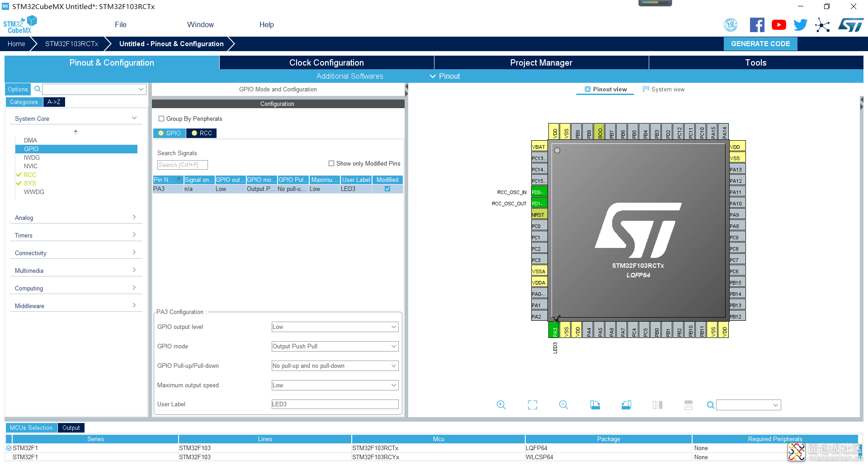Select DMA in System Core list
This screenshot has height=466, width=868.
coord(31,140)
